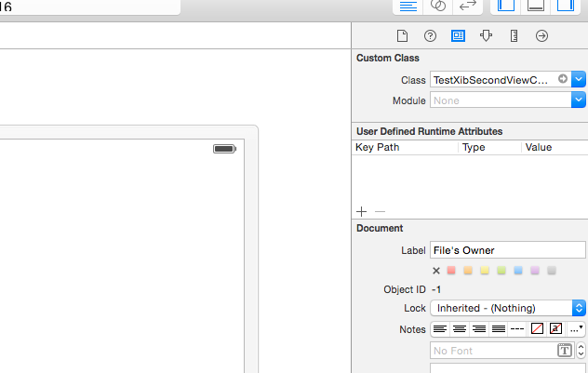Click the Value column header

(x=555, y=147)
